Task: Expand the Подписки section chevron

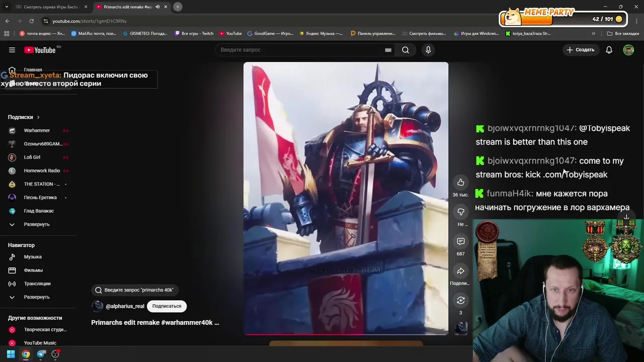Action: point(38,117)
